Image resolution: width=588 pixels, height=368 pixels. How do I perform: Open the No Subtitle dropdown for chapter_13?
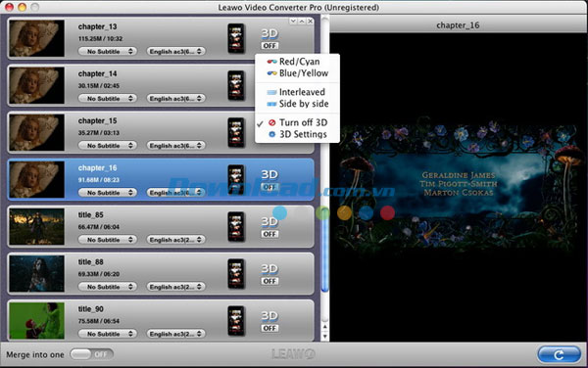(x=108, y=51)
